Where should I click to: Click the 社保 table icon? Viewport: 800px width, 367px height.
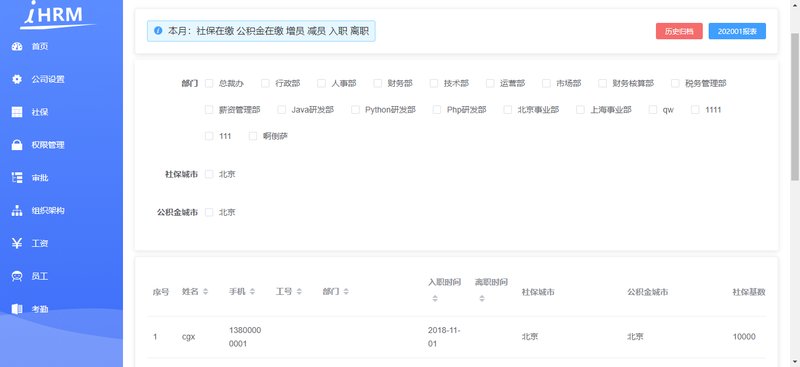[x=17, y=112]
